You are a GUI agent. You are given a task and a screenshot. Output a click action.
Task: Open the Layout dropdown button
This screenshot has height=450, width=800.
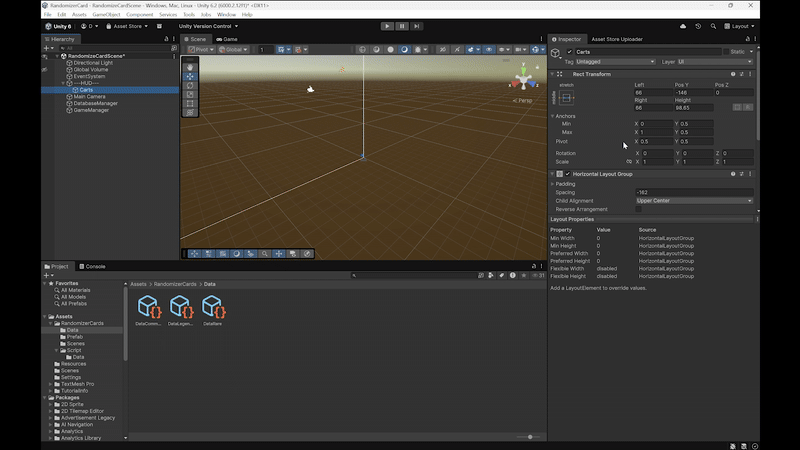pos(741,26)
